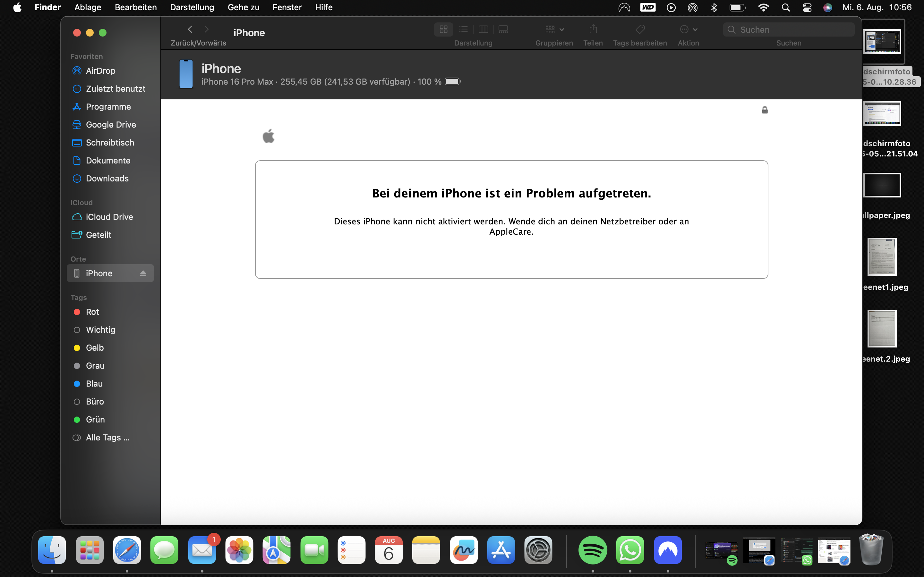
Task: Click the Tags bearbeiten tag icon
Action: (x=640, y=29)
